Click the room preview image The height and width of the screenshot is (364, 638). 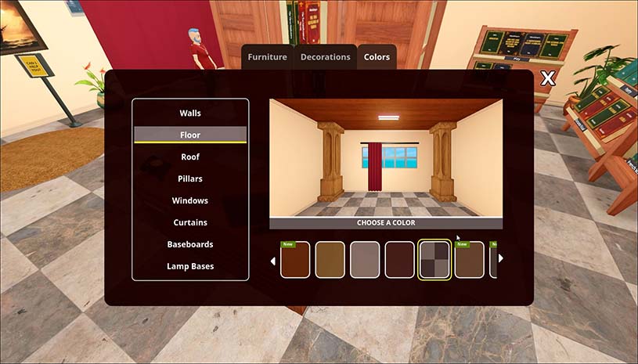[385, 157]
